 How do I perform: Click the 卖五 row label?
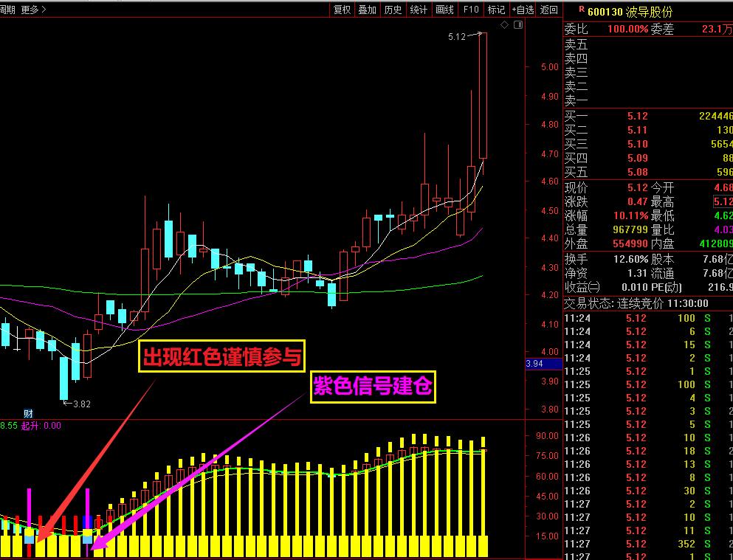[576, 44]
